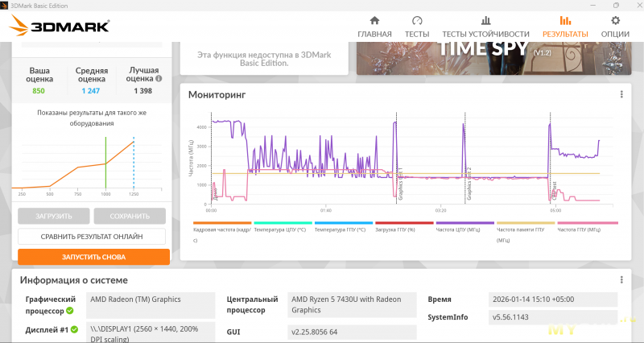Open the Мониторинг panel three-dot menu

(621, 94)
